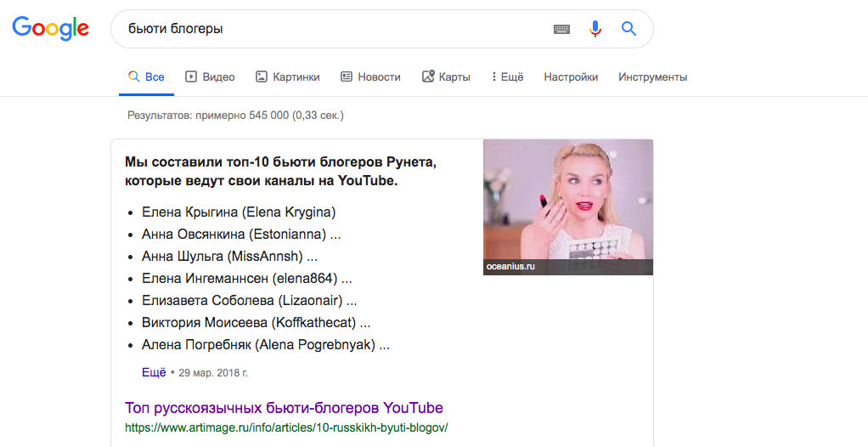
Task: Open the beauty blogger thumbnail image
Action: pyautogui.click(x=568, y=207)
